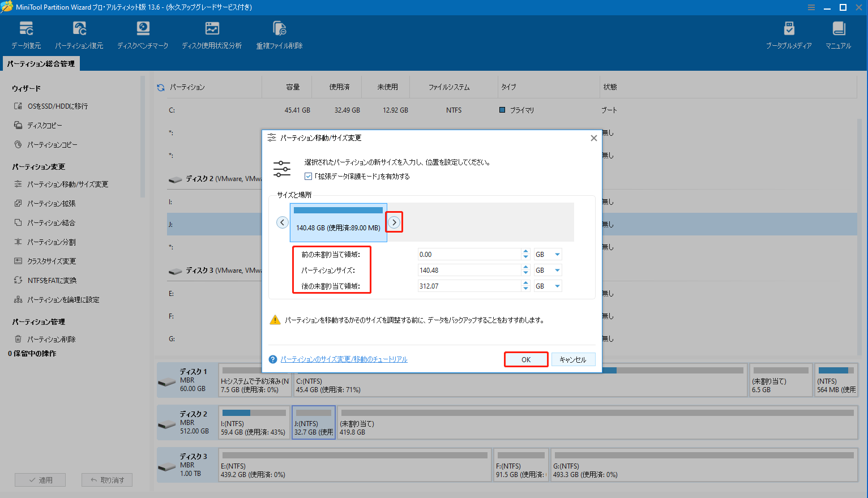Click the パーティションサイズ value field

469,271
